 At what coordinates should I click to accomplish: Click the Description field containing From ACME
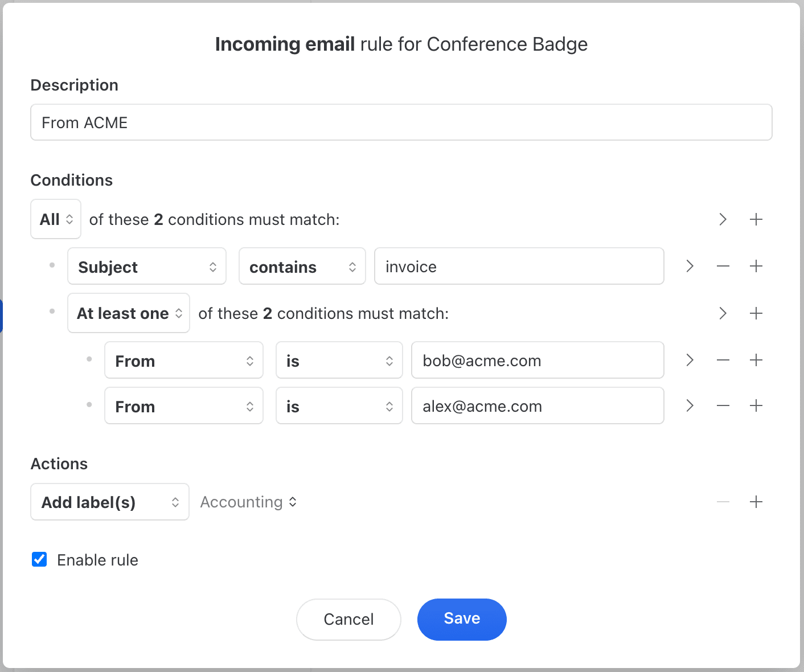pos(401,122)
